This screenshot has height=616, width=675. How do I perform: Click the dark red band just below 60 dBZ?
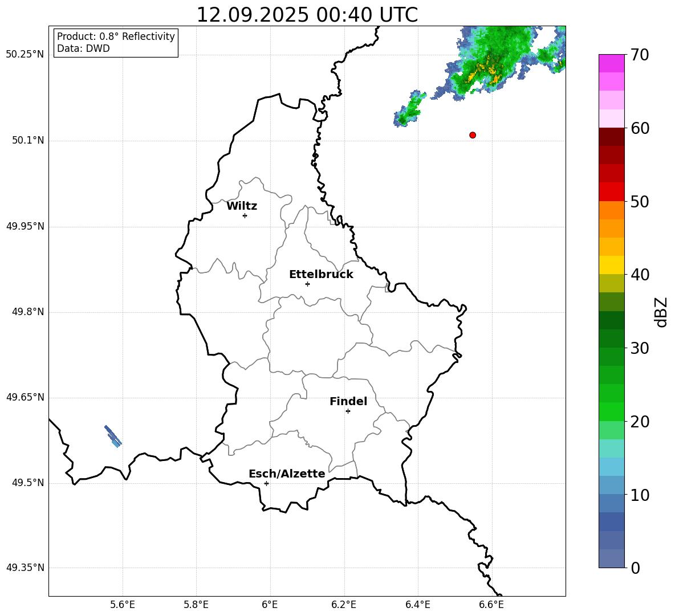(x=612, y=137)
